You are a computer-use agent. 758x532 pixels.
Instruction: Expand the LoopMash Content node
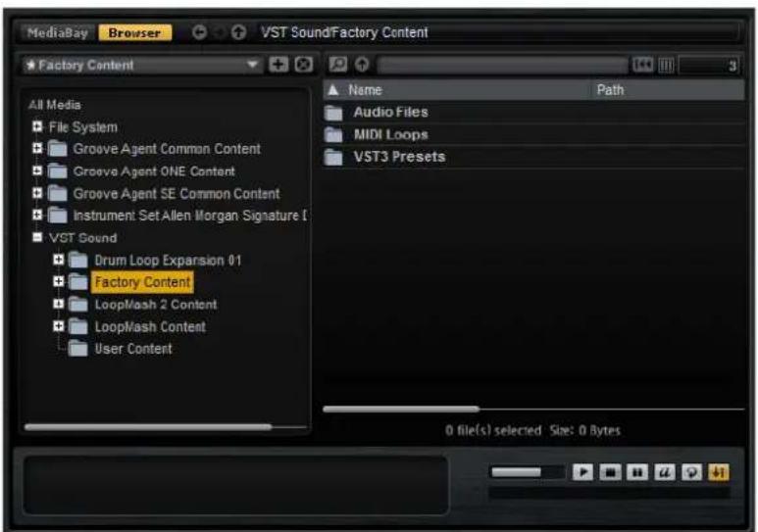click(x=59, y=326)
